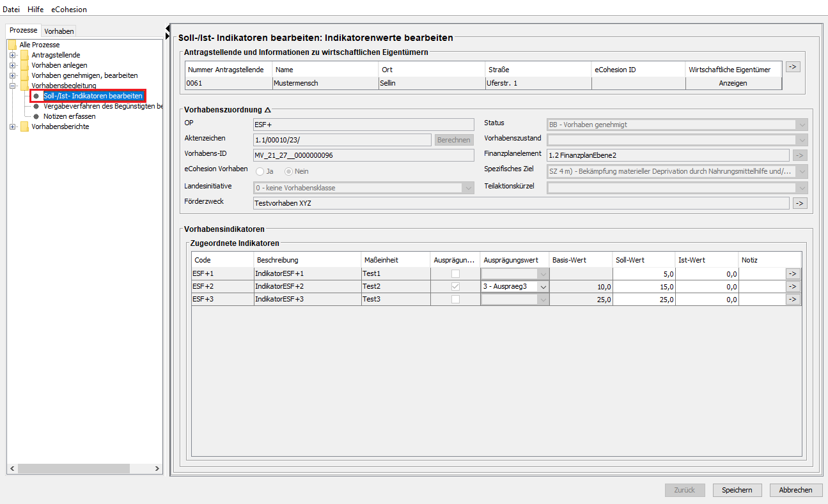828x504 pixels.
Task: Open the Datei menu
Action: [x=12, y=10]
